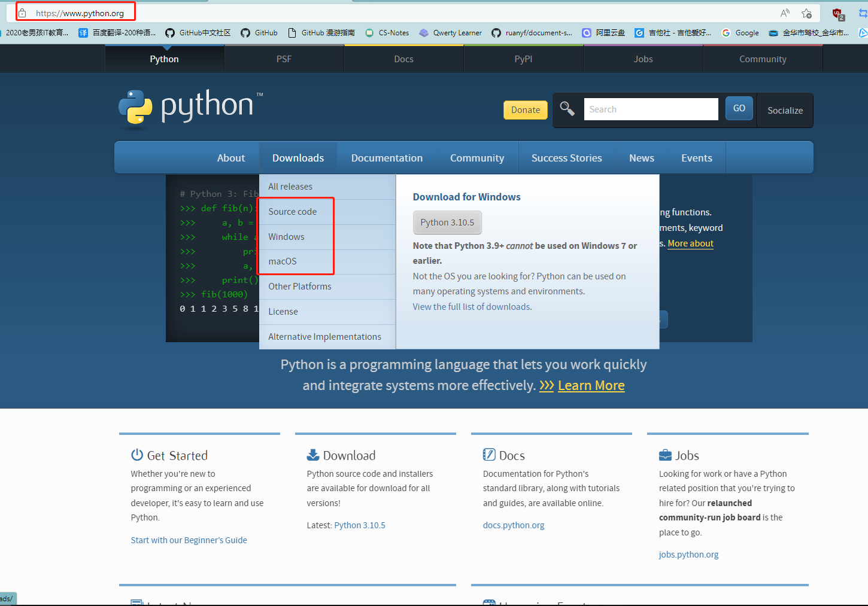Visit docs.python.org link
Viewport: 868px width, 606px height.
tap(514, 525)
